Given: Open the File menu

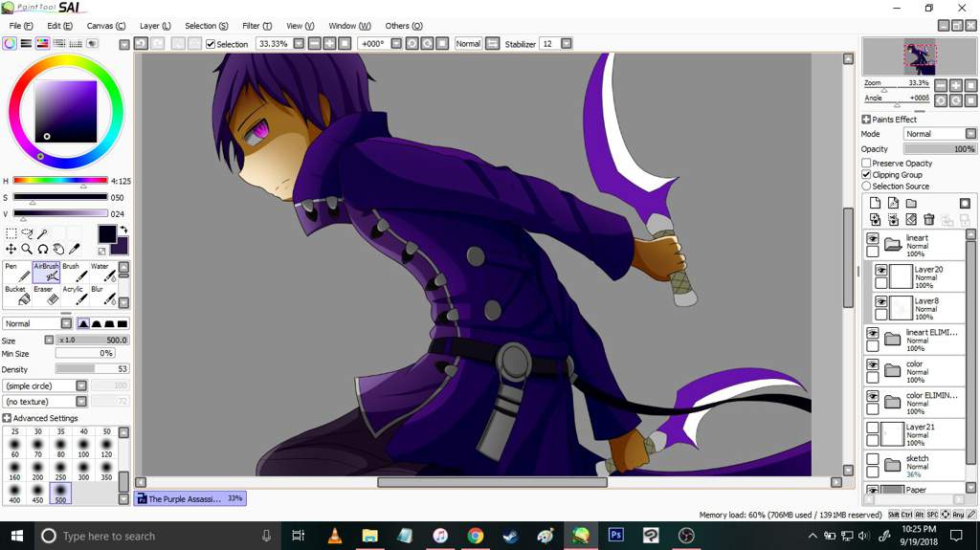Looking at the screenshot, I should point(21,26).
